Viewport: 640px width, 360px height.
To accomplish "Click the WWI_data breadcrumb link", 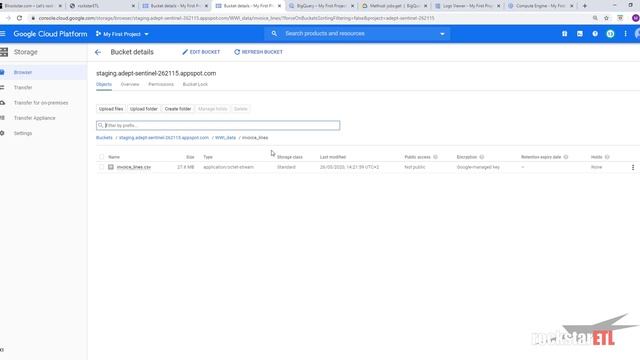I will pyautogui.click(x=225, y=138).
